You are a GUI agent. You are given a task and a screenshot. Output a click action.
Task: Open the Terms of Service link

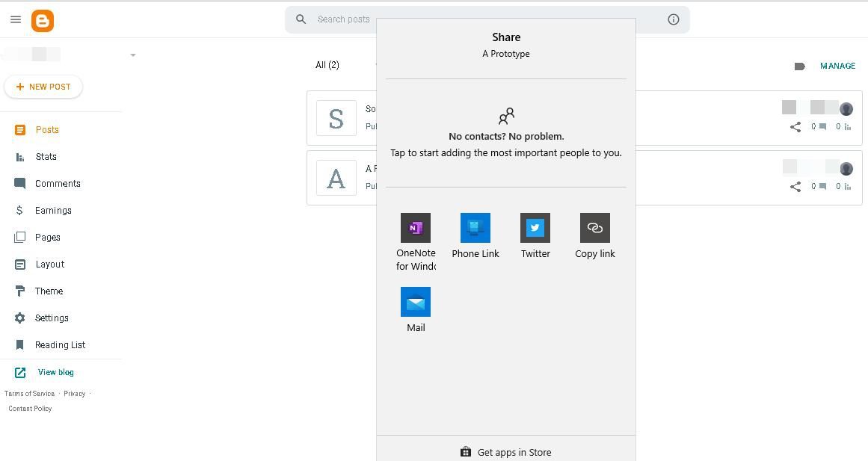[x=29, y=394]
